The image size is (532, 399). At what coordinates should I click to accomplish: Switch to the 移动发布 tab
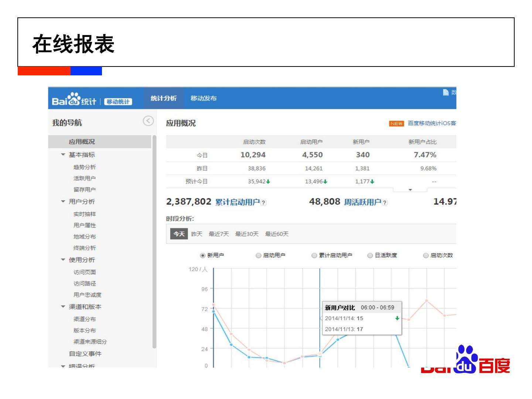point(204,98)
